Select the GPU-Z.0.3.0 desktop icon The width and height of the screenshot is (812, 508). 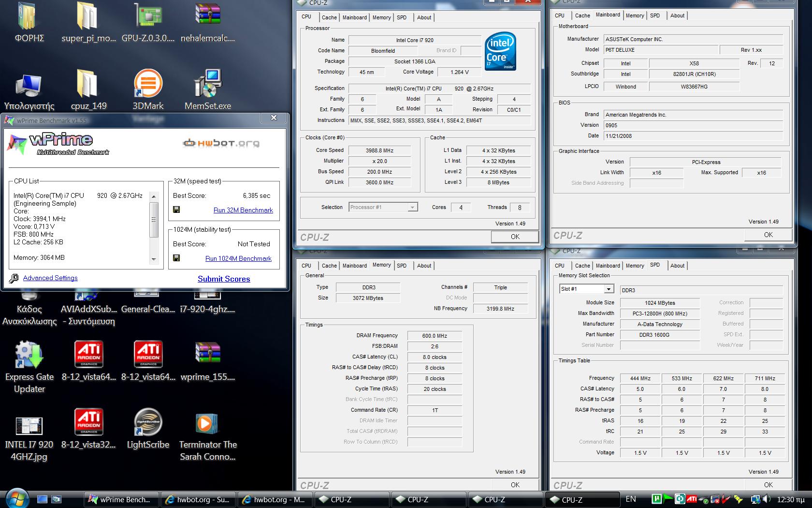click(x=148, y=15)
